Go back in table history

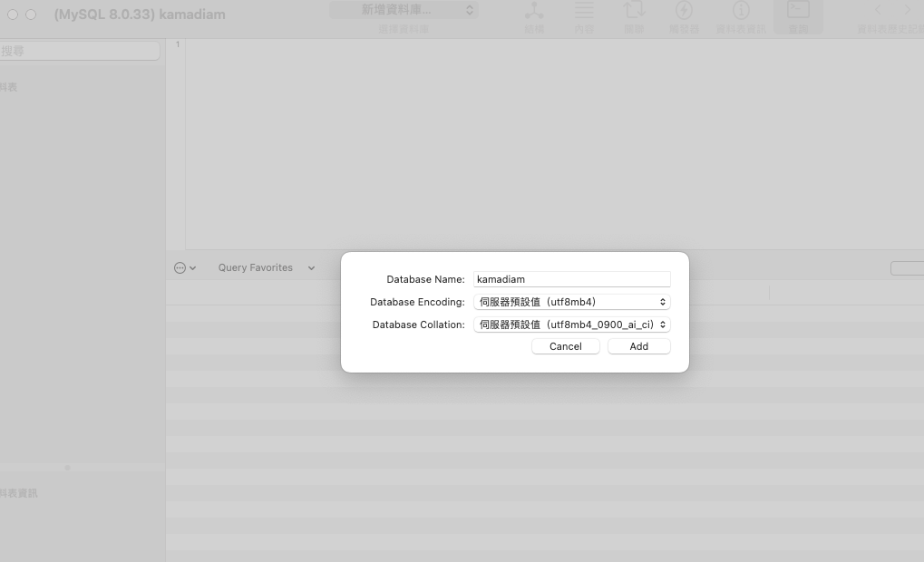pos(878,9)
